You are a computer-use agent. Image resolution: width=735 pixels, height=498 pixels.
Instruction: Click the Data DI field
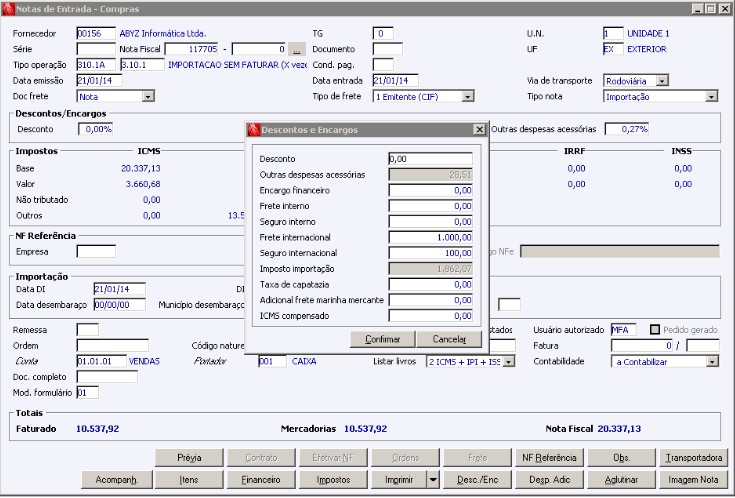point(120,289)
